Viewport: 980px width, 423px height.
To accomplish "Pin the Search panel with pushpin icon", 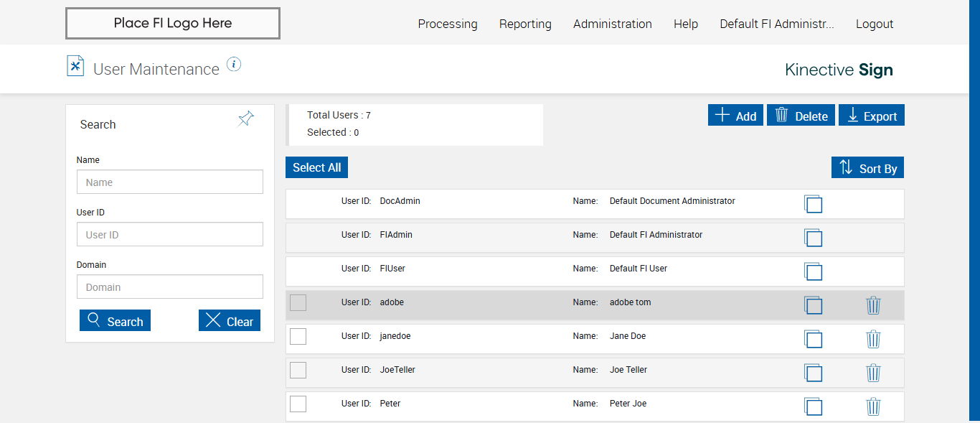I will 246,119.
